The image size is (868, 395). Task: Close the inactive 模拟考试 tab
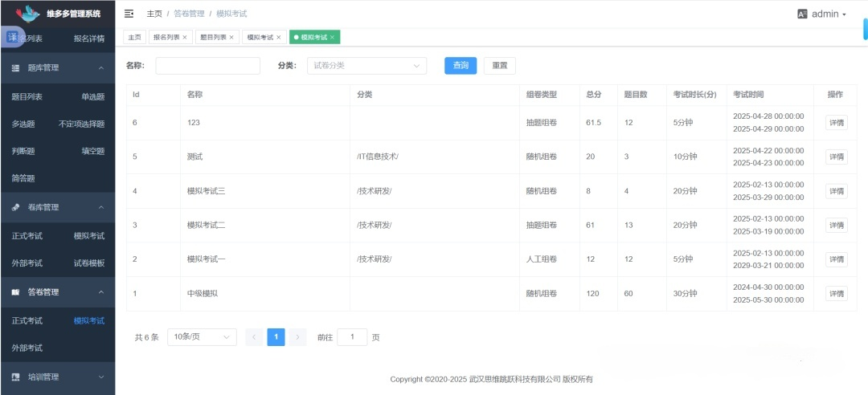[278, 37]
